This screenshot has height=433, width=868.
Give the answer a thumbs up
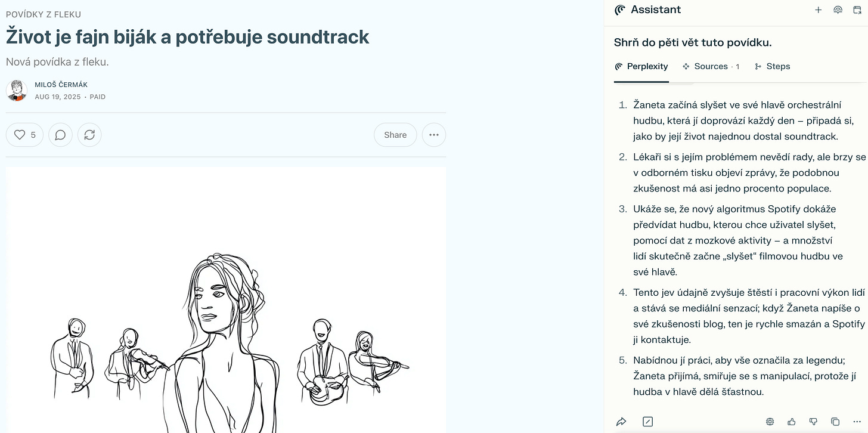tap(792, 422)
